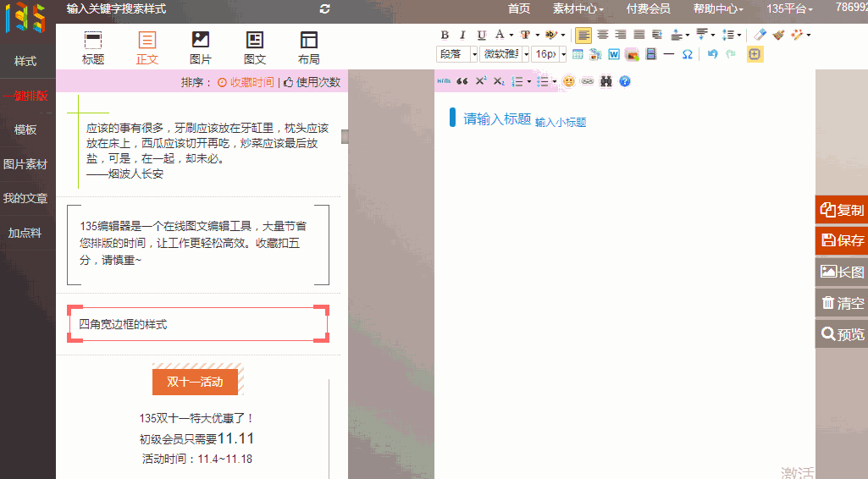Viewport: 868px width, 479px height.
Task: Click the 长图 export button
Action: point(842,273)
